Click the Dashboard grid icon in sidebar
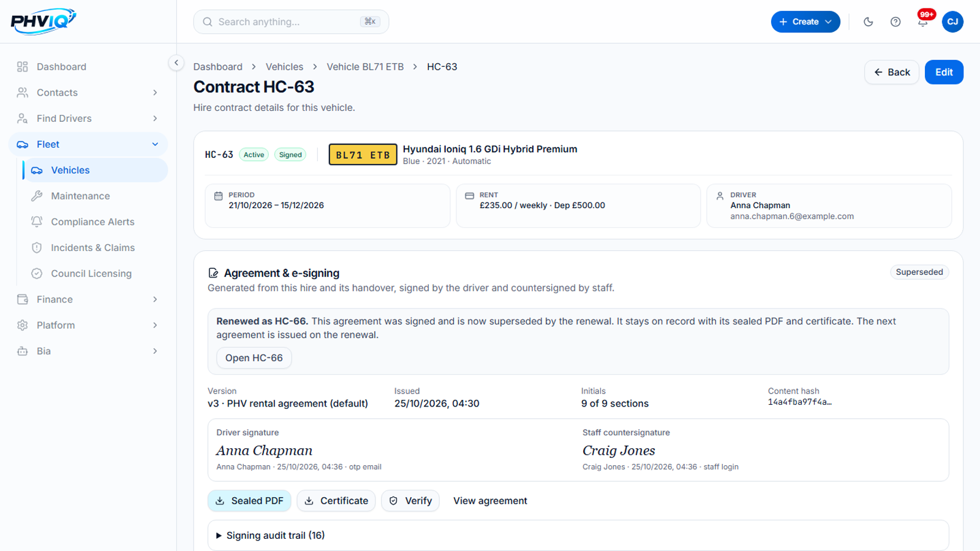The image size is (980, 551). (23, 67)
